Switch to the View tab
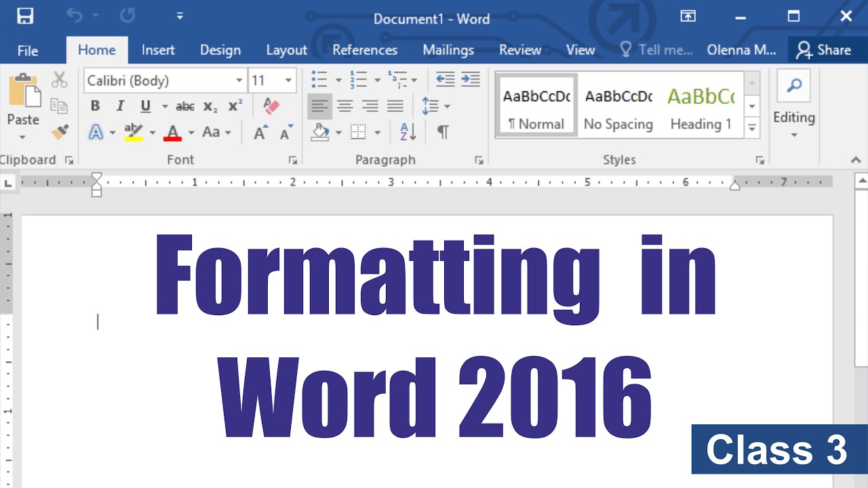The height and width of the screenshot is (488, 868). coord(580,50)
